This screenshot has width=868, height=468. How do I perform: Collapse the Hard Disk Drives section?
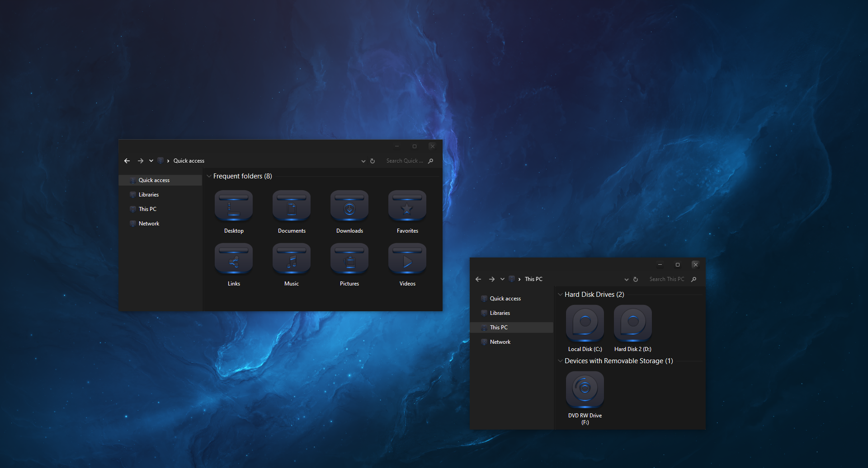pyautogui.click(x=560, y=295)
